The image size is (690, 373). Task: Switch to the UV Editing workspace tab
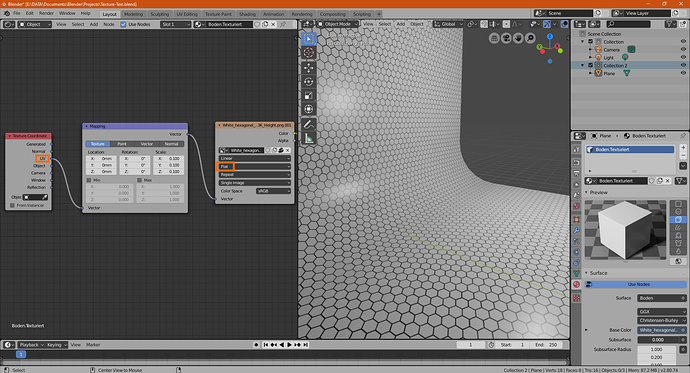pos(187,14)
